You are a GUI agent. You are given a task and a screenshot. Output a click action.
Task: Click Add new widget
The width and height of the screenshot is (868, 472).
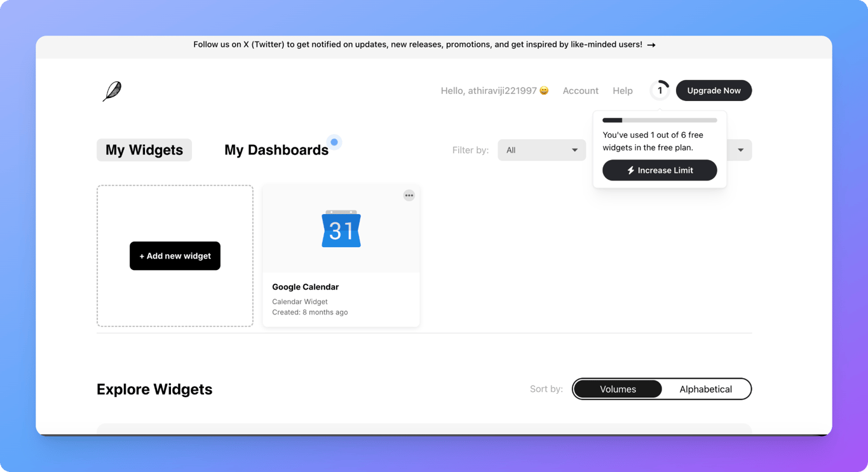coord(175,256)
